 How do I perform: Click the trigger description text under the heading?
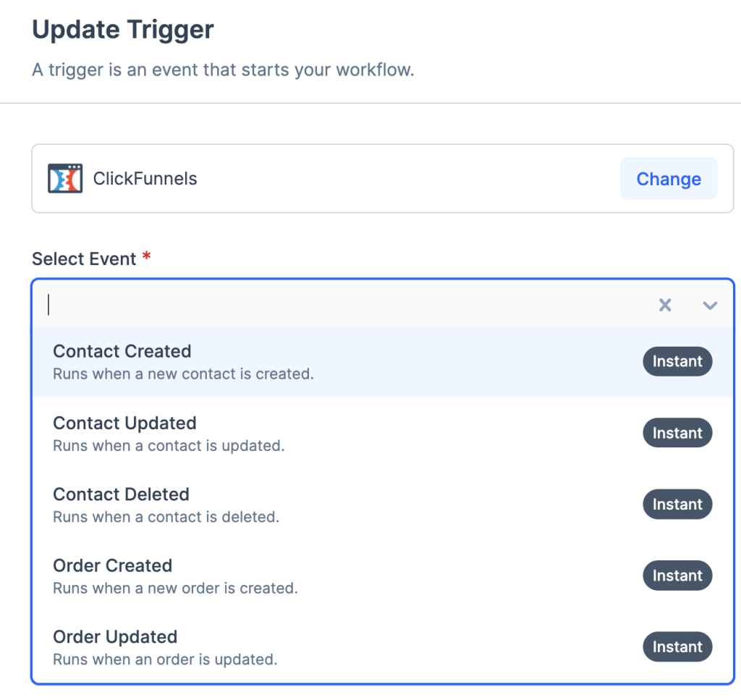[x=223, y=71]
